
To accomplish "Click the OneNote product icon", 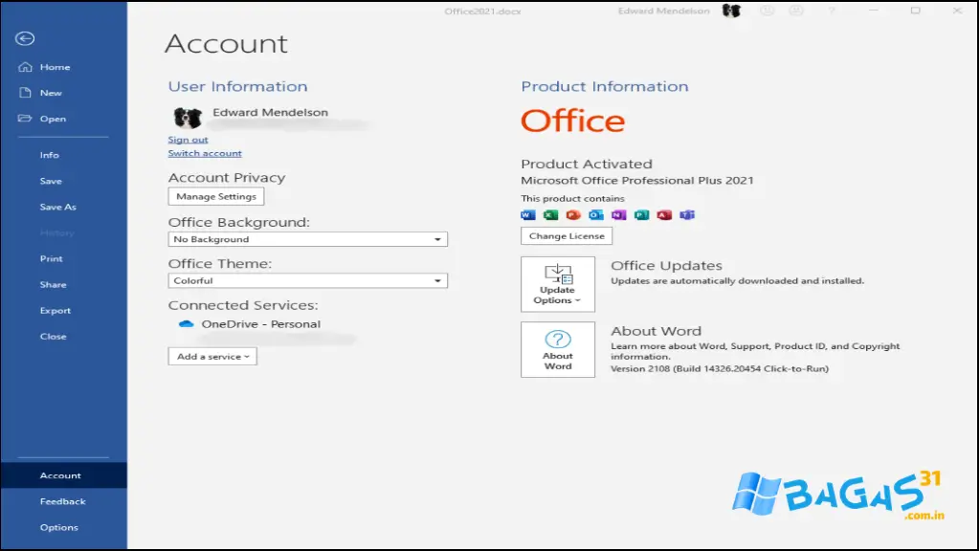I will tap(619, 214).
